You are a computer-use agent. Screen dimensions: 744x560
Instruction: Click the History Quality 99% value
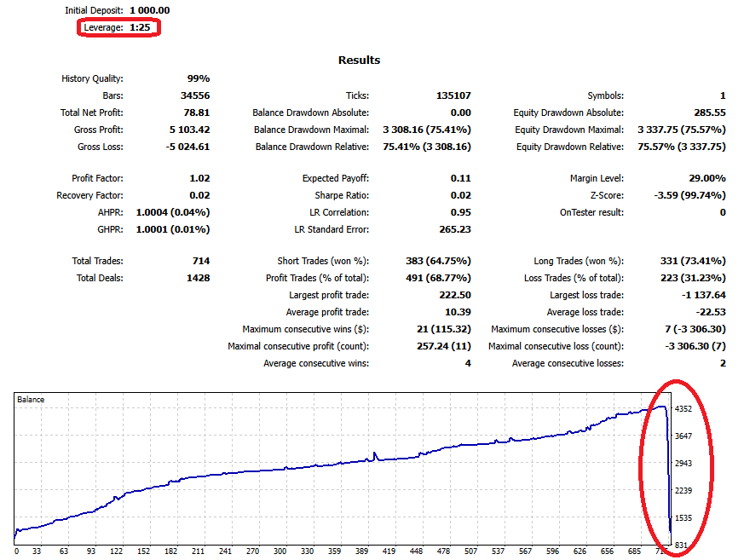[x=198, y=78]
